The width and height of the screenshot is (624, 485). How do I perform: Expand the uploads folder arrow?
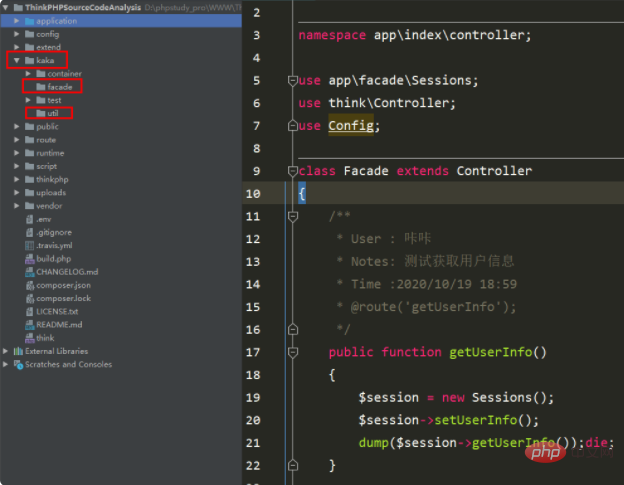click(16, 193)
